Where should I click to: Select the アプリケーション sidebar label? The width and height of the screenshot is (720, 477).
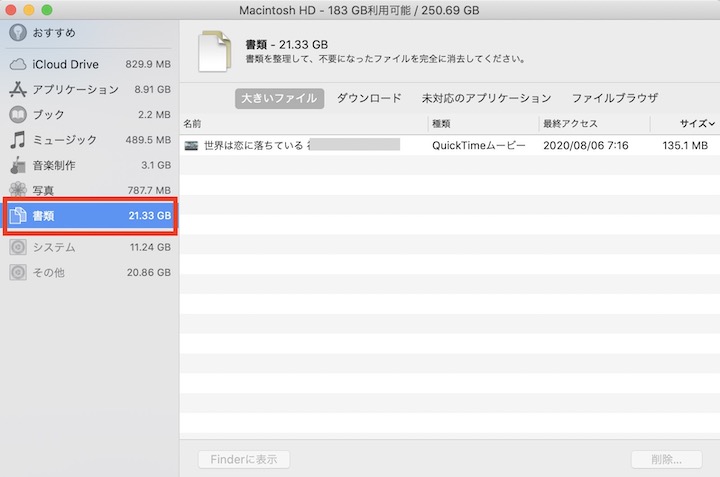(x=75, y=89)
